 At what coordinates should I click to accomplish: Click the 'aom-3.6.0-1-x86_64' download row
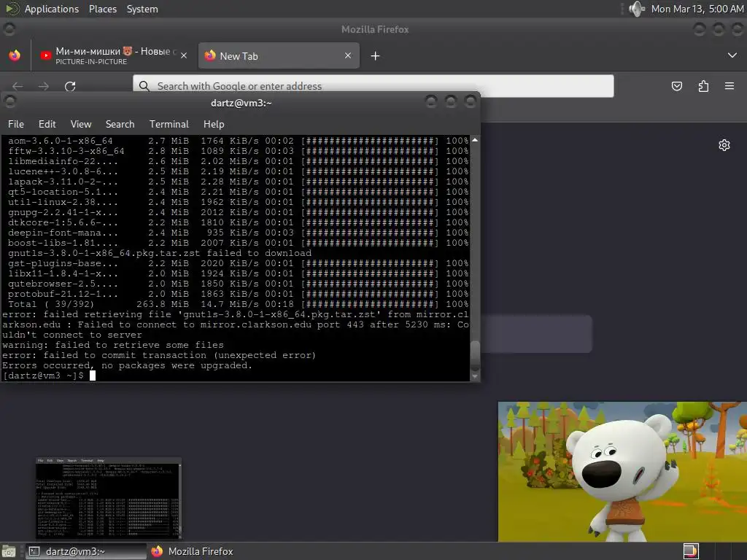click(239, 141)
